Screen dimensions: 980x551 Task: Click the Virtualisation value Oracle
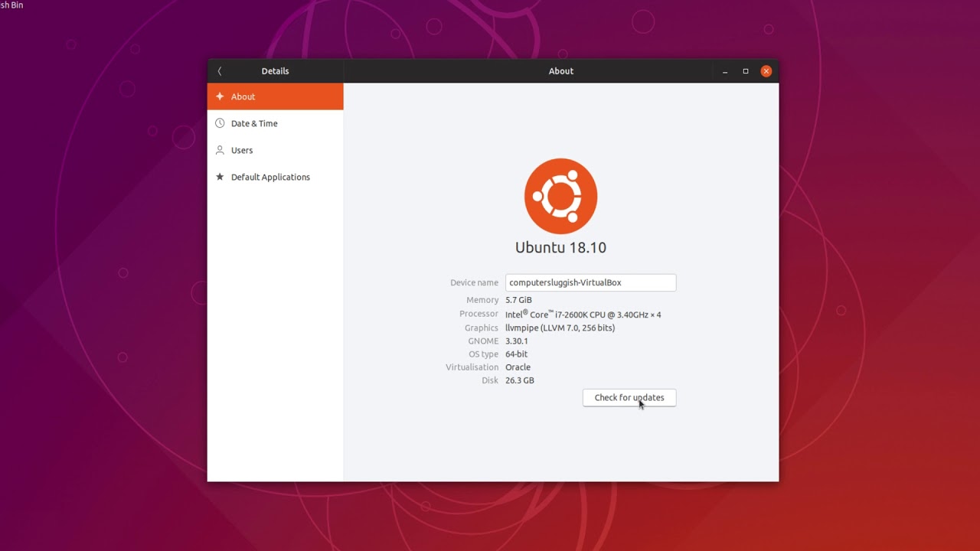pyautogui.click(x=518, y=367)
